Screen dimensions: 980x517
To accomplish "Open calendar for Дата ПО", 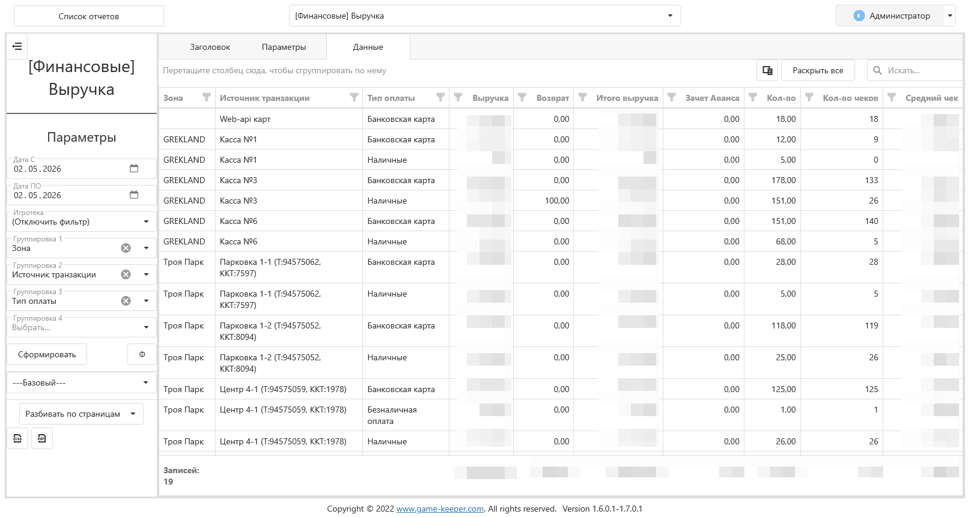I will click(x=134, y=195).
